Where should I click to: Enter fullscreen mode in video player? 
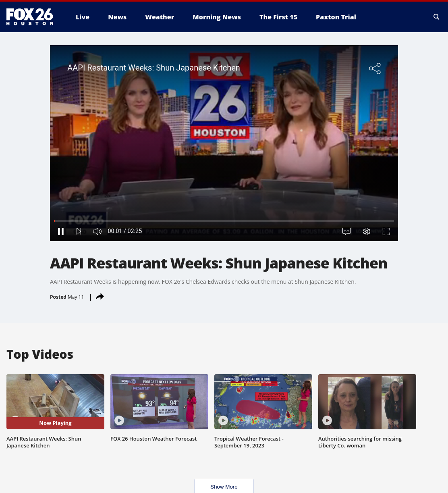point(386,231)
